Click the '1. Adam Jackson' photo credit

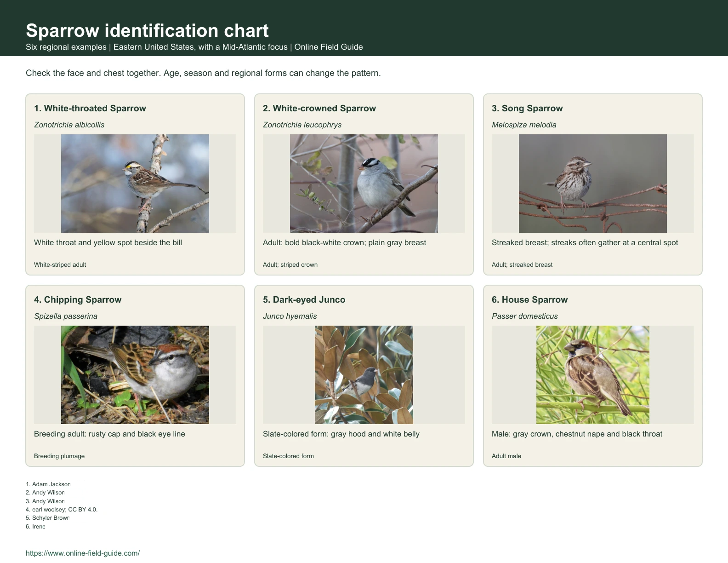[x=48, y=484]
